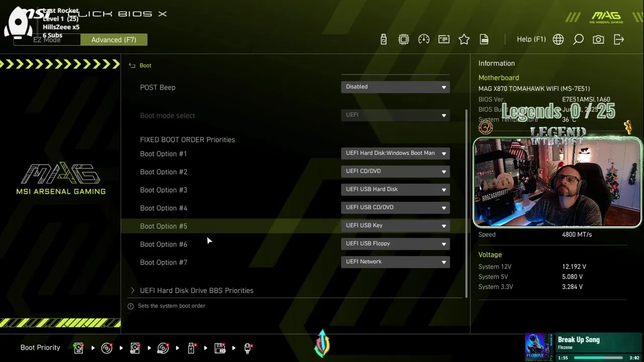This screenshot has height=362, width=644.
Task: Click the FIXED BOOT ORDER Priorities heading
Action: click(187, 140)
